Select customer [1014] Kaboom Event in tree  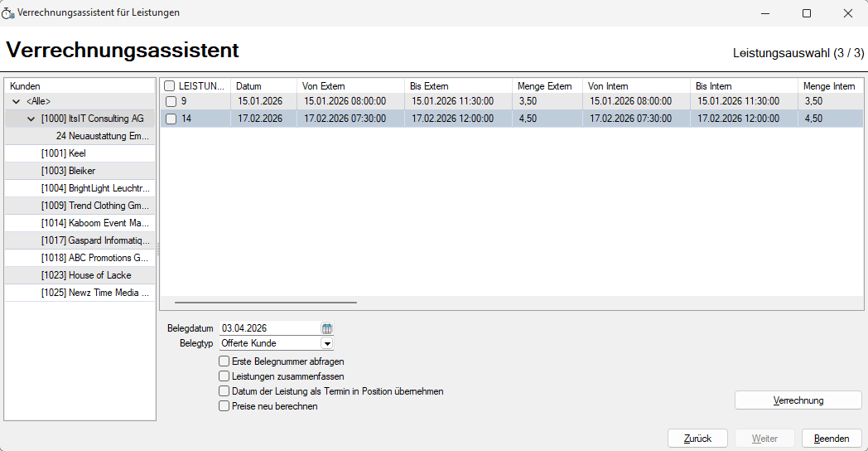[94, 223]
